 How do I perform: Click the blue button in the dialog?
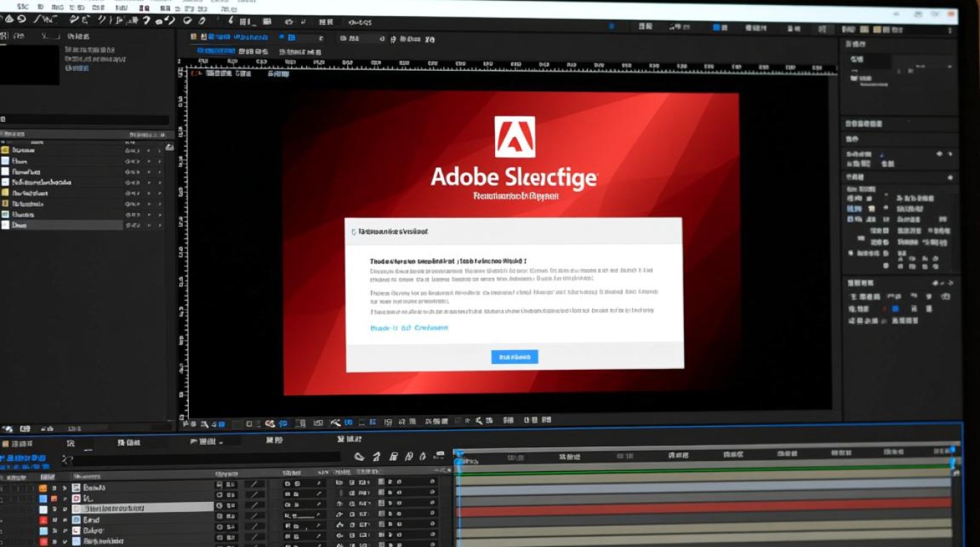tap(514, 357)
